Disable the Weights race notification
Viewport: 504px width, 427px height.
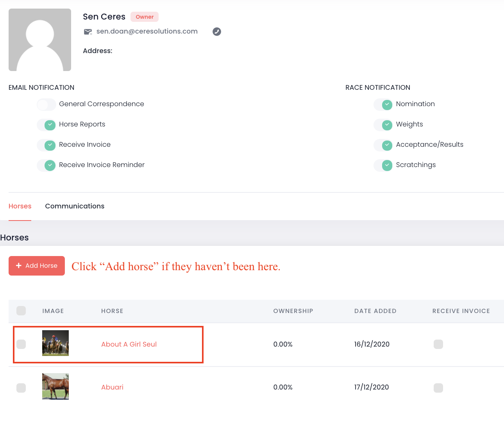pos(383,125)
